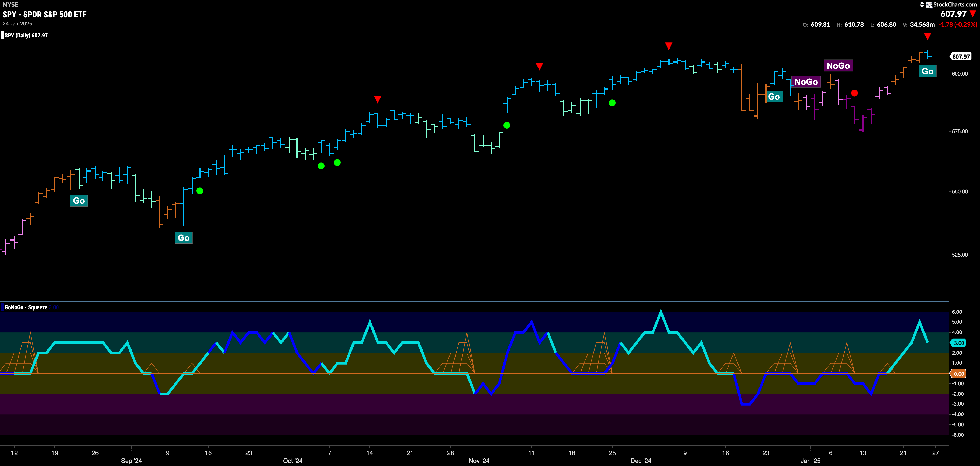This screenshot has height=466, width=980.
Task: Click the red down-triangle beside the 607.97 header price
Action: 973,14
